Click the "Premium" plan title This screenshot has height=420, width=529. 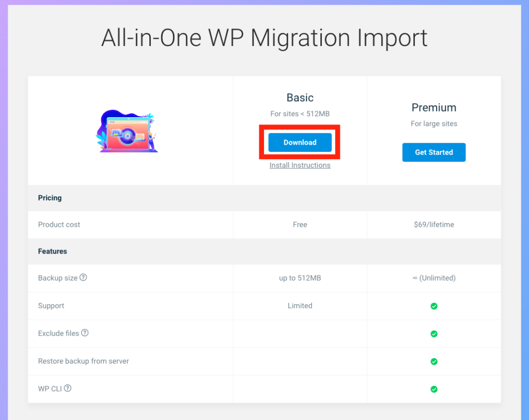point(434,107)
